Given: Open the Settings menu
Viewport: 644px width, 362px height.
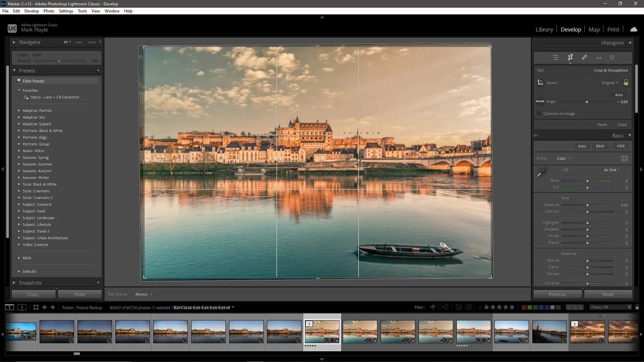Looking at the screenshot, I should point(66,11).
